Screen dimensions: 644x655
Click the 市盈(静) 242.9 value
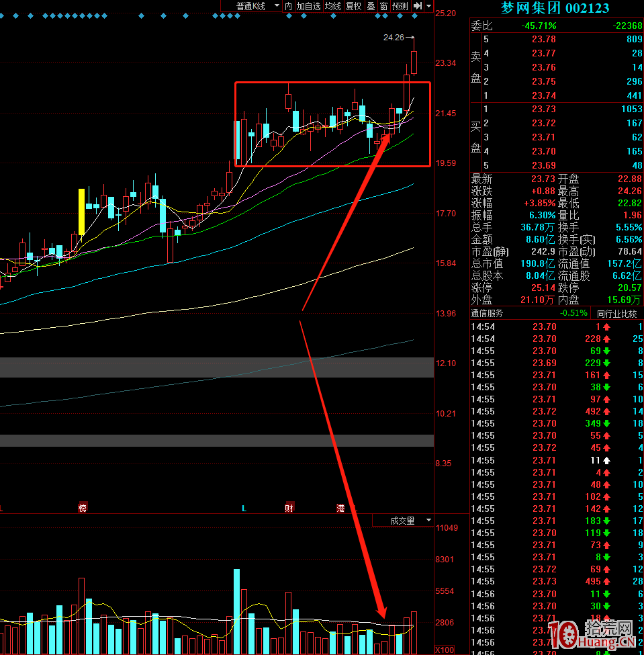tap(543, 252)
